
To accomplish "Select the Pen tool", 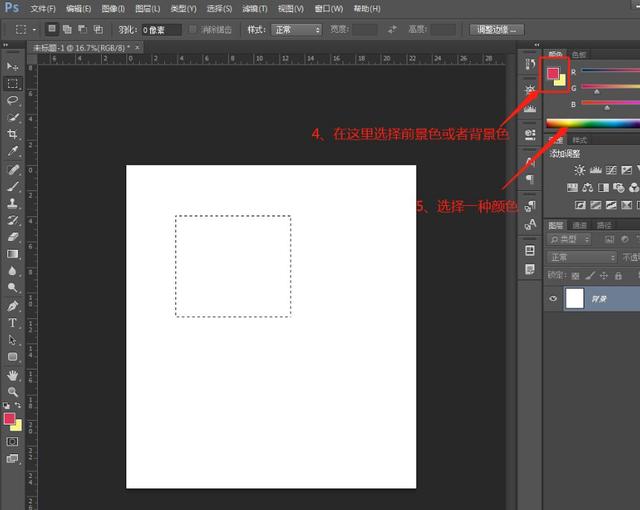I will [x=12, y=306].
